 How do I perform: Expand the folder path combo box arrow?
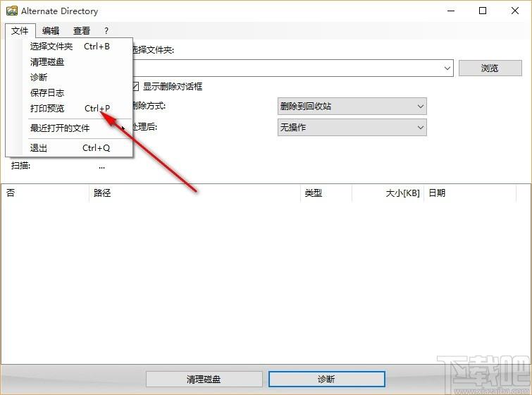(x=447, y=68)
